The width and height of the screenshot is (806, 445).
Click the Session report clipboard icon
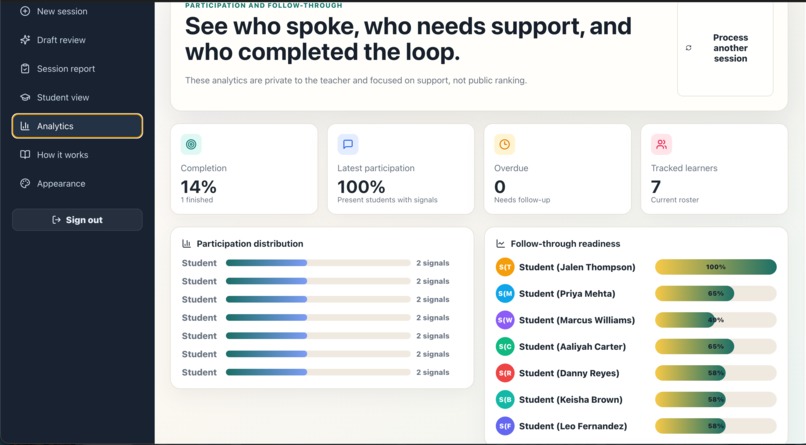pyautogui.click(x=25, y=69)
